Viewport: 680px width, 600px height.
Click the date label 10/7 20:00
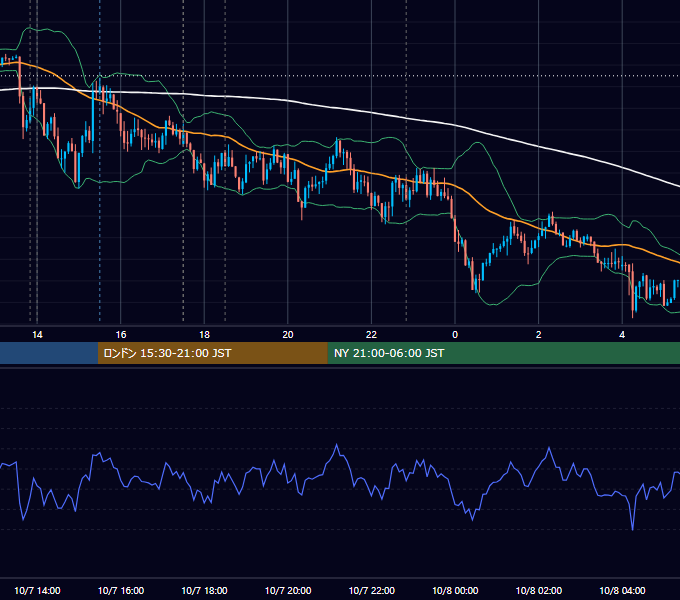(288, 590)
